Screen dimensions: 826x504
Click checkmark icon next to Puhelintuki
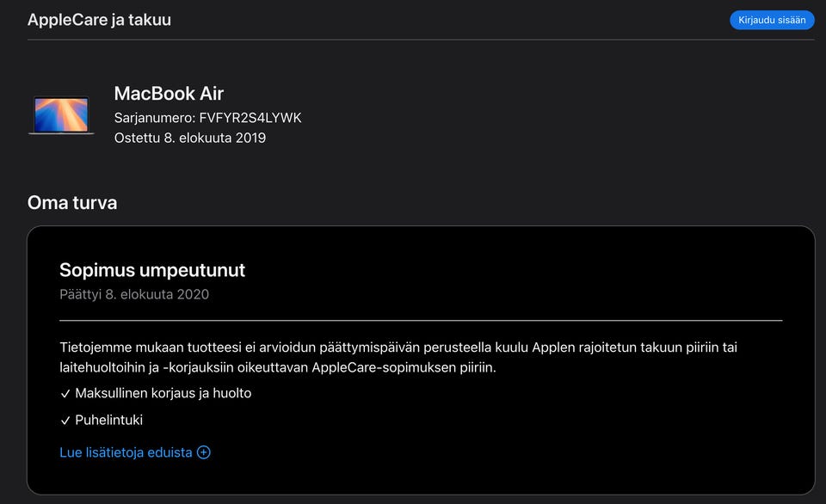[x=65, y=421]
